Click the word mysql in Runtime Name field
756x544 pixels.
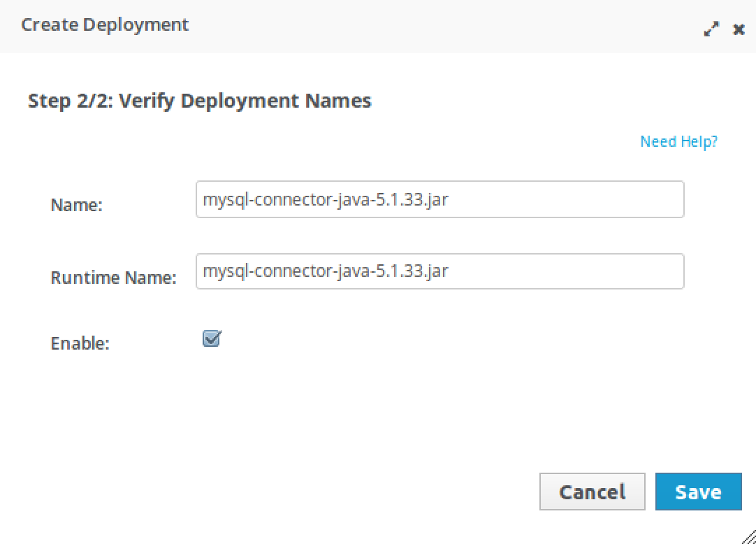(x=225, y=271)
